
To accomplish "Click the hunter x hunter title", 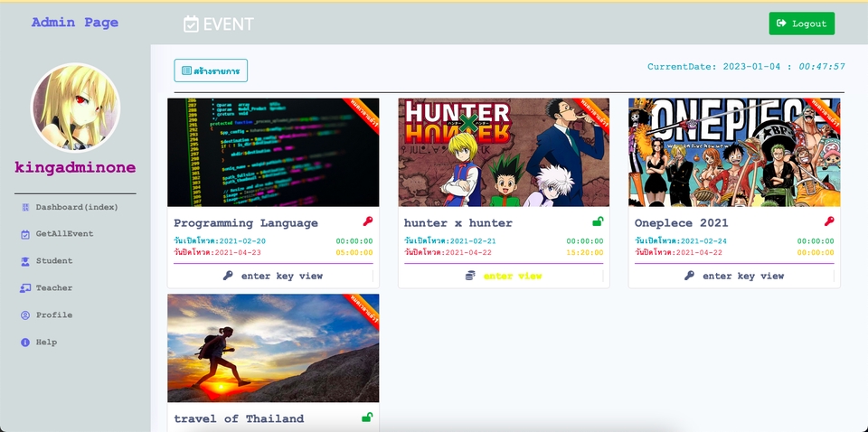I will (458, 223).
